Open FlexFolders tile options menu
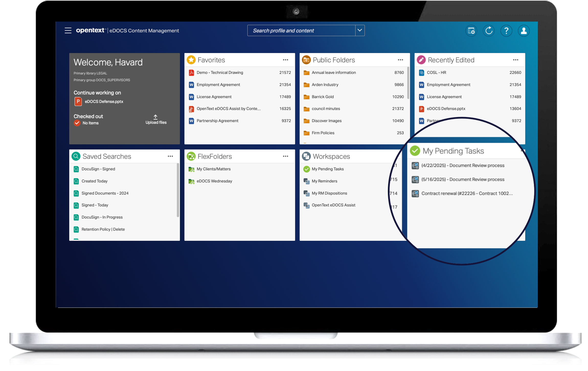This screenshot has width=588, height=371. pos(285,156)
